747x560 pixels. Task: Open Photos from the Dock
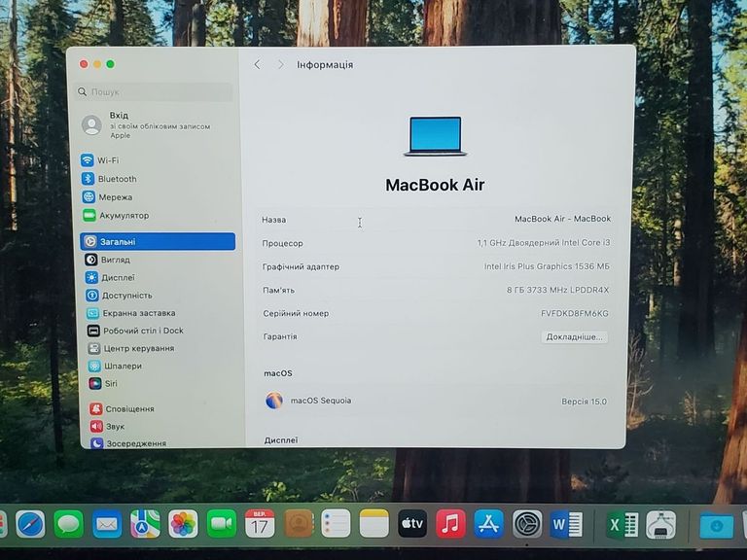tap(183, 524)
